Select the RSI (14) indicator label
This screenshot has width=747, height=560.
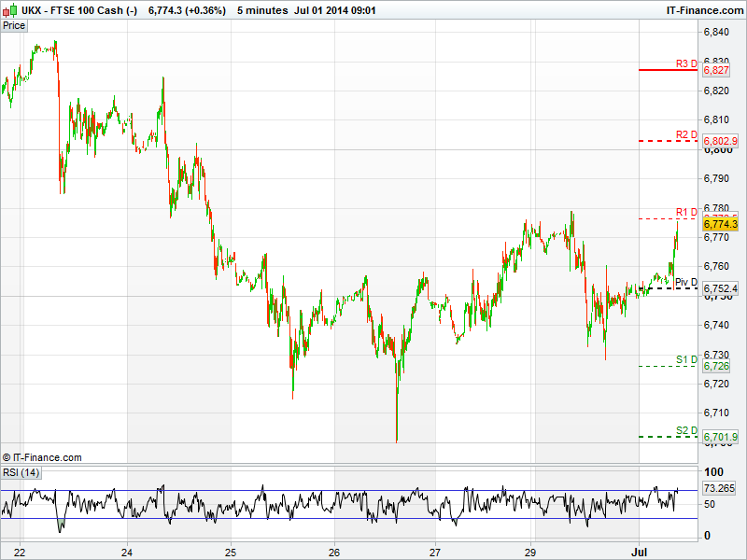[21, 472]
